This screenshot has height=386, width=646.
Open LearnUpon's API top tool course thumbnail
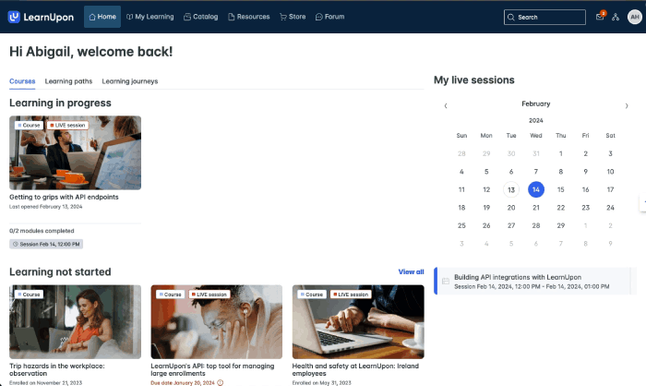216,322
